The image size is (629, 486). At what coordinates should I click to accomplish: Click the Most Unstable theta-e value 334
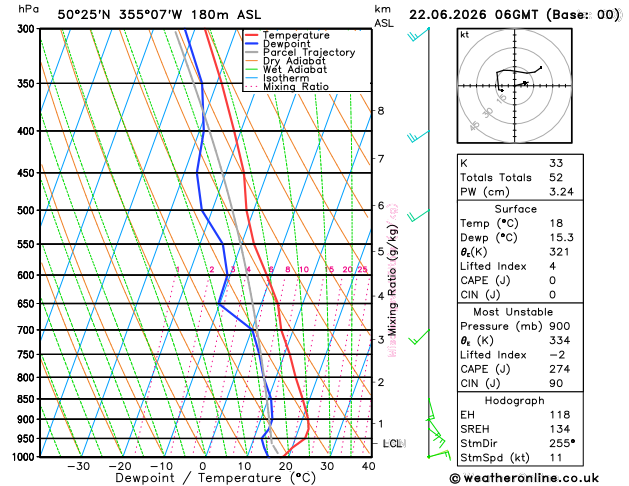coord(560,340)
